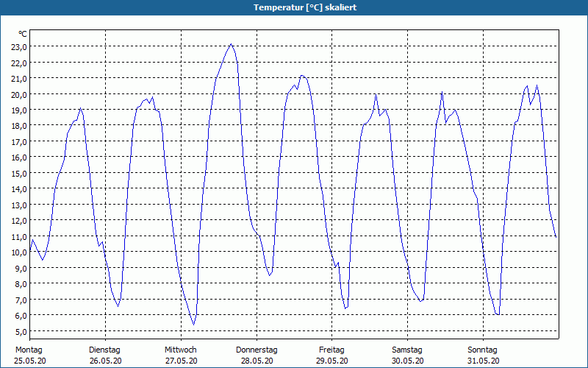Image resolution: width=588 pixels, height=368 pixels.
Task: Select the Sonntag 31.05.20 axis label
Action: 483,355
